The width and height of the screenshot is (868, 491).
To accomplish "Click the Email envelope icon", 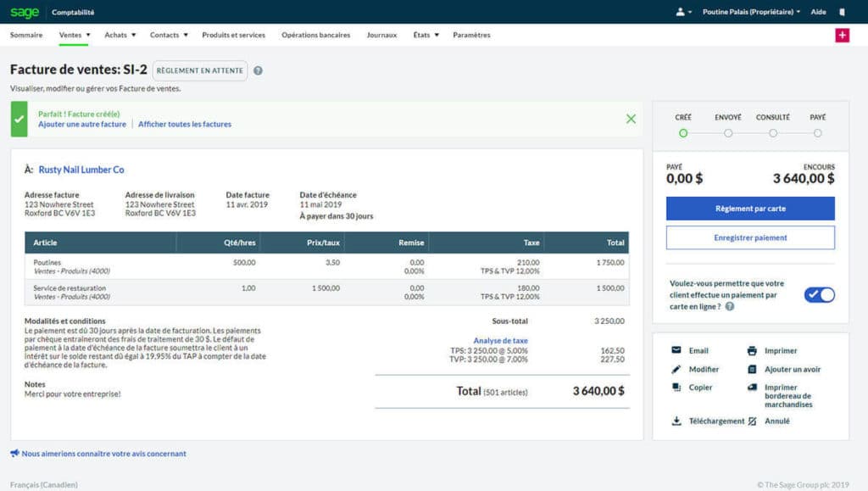I will (x=676, y=350).
